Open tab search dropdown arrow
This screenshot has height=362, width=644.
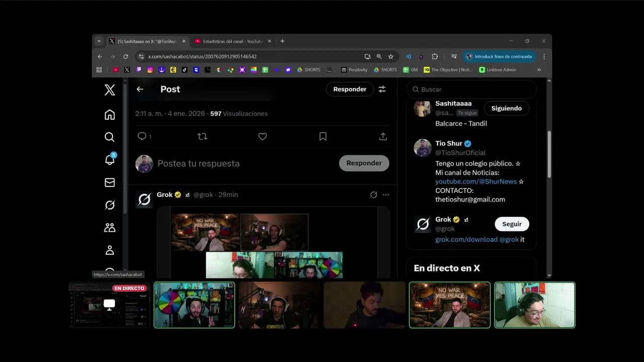(99, 41)
